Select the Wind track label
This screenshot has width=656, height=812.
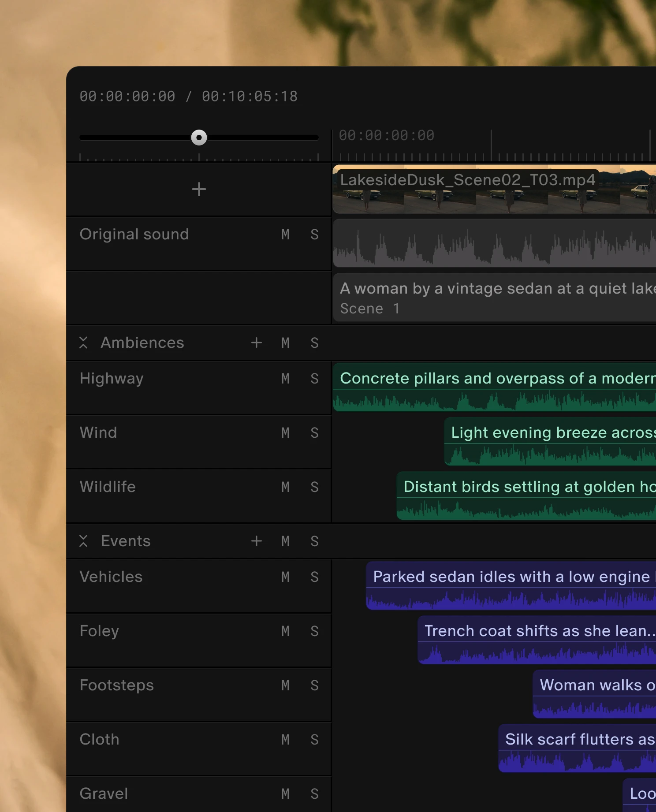[x=98, y=432]
